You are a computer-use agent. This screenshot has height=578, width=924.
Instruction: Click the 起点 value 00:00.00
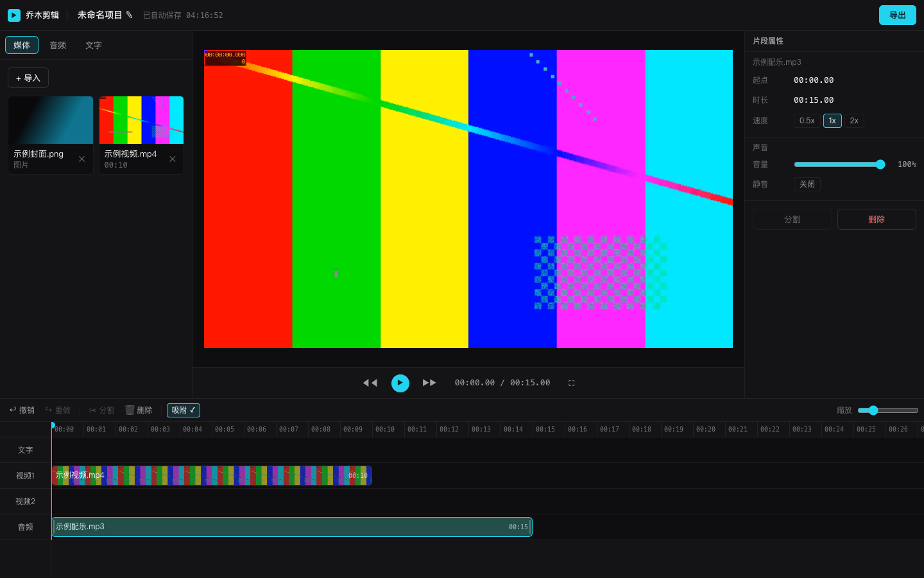pyautogui.click(x=814, y=80)
